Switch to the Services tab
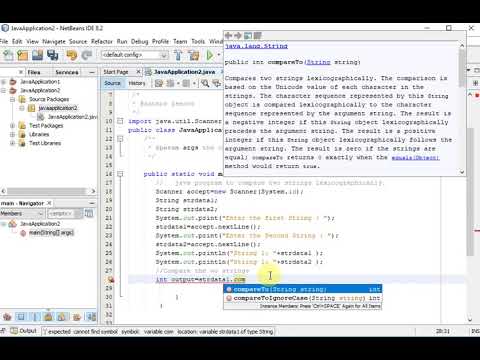 (x=67, y=72)
